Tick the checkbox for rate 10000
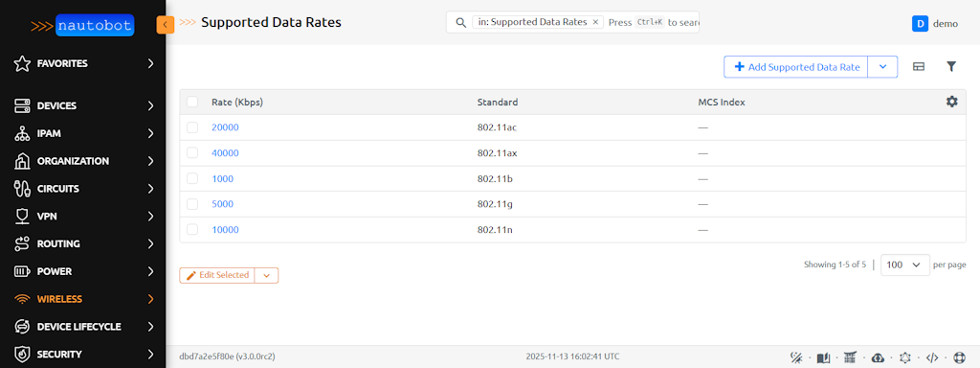This screenshot has width=980, height=368. (x=192, y=230)
